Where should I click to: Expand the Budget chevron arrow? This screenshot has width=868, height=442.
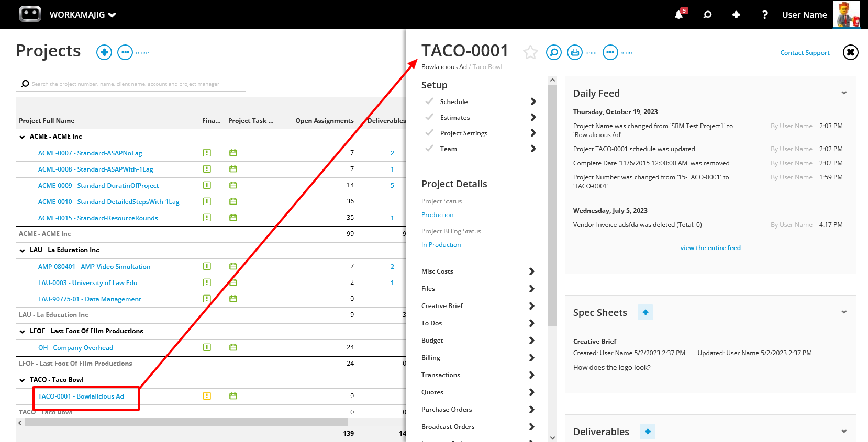[531, 341]
